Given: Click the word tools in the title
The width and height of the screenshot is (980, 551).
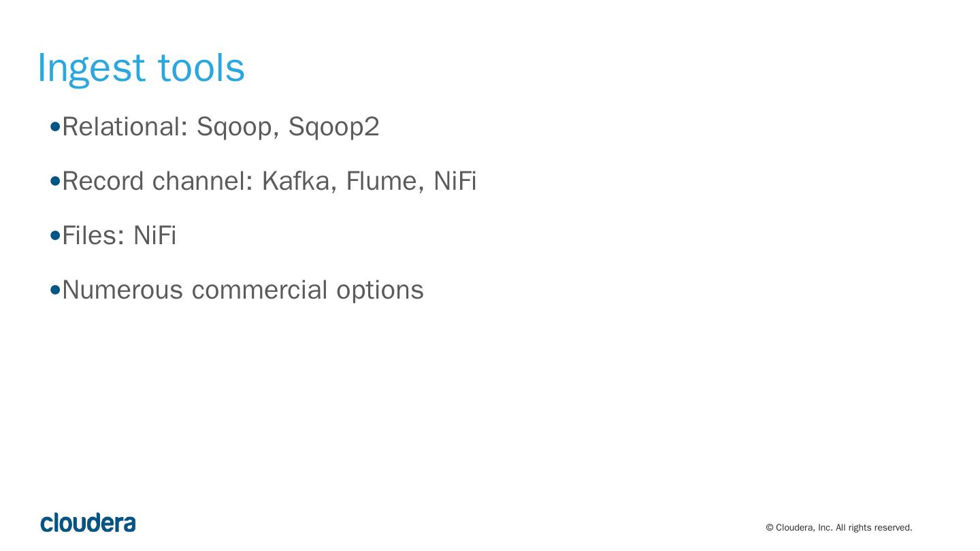Looking at the screenshot, I should pyautogui.click(x=201, y=68).
